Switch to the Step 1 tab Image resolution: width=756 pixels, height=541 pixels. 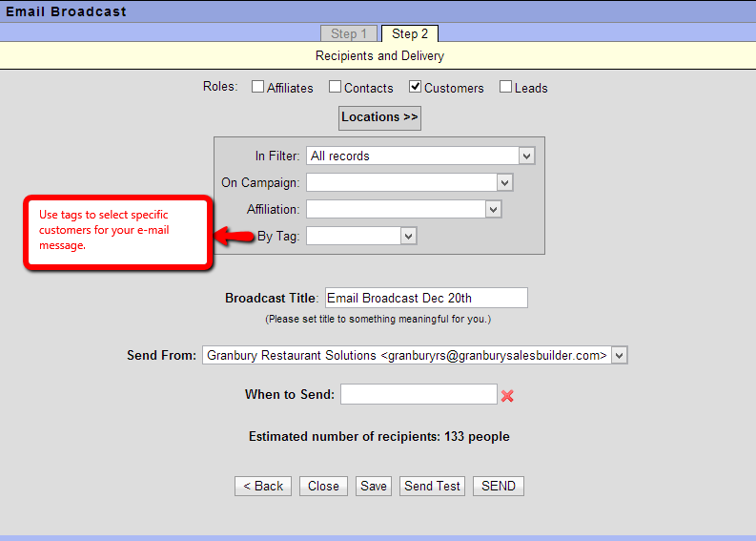pyautogui.click(x=349, y=33)
